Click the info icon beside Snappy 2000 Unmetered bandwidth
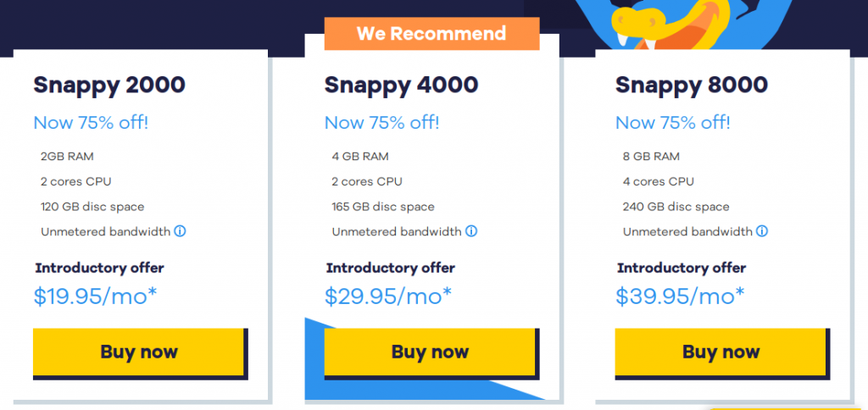This screenshot has height=410, width=868. 181,231
